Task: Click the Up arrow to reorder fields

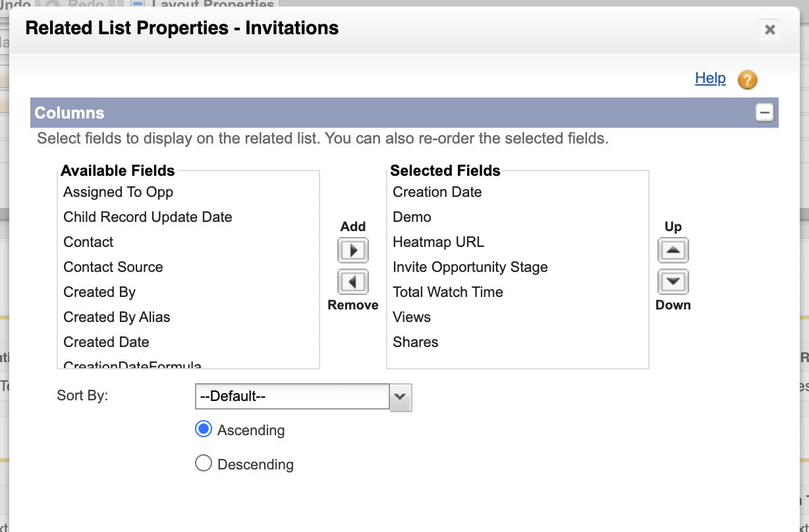Action: pyautogui.click(x=673, y=250)
